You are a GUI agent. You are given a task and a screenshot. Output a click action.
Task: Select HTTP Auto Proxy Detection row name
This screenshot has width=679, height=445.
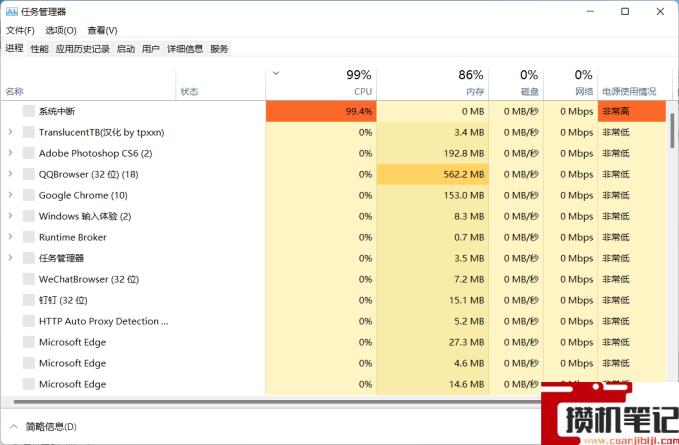click(x=103, y=321)
